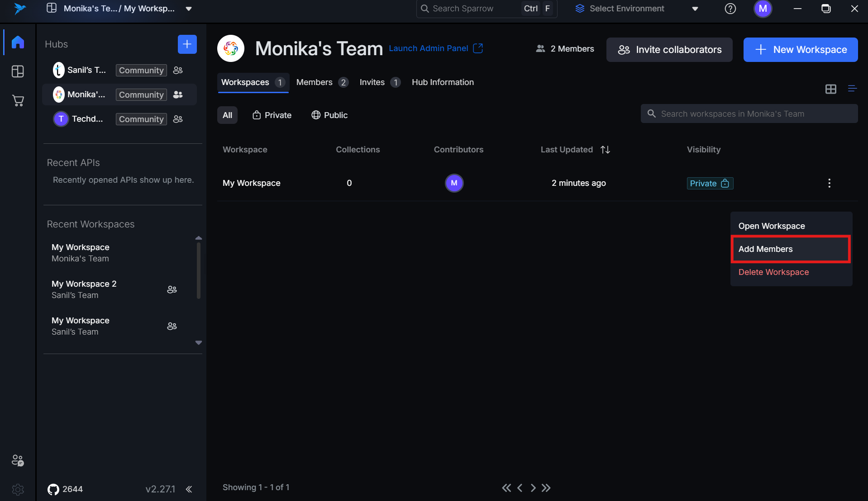Go to next page

533,488
